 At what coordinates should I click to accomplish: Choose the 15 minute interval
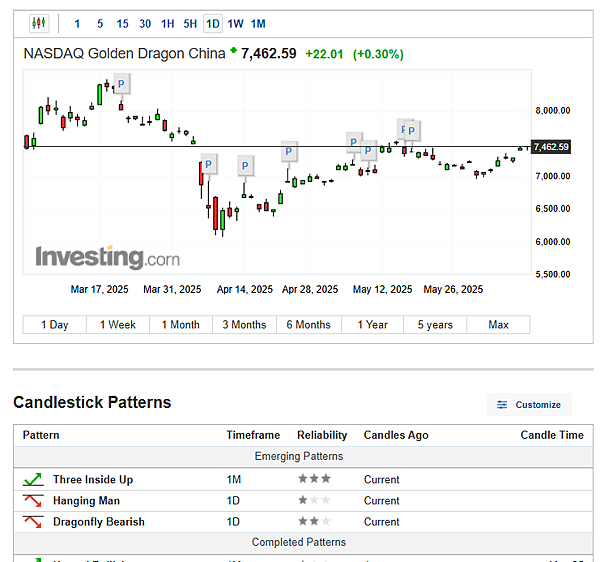(x=122, y=23)
